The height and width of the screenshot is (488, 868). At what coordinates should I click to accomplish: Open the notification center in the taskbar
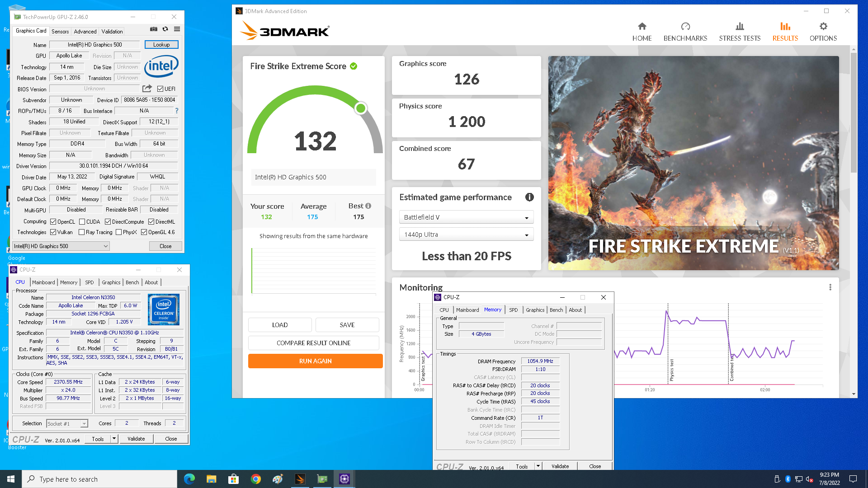853,479
